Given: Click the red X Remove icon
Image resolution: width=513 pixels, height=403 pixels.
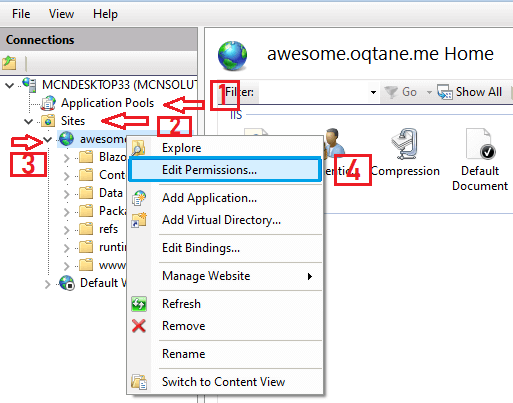Looking at the screenshot, I should tap(139, 326).
